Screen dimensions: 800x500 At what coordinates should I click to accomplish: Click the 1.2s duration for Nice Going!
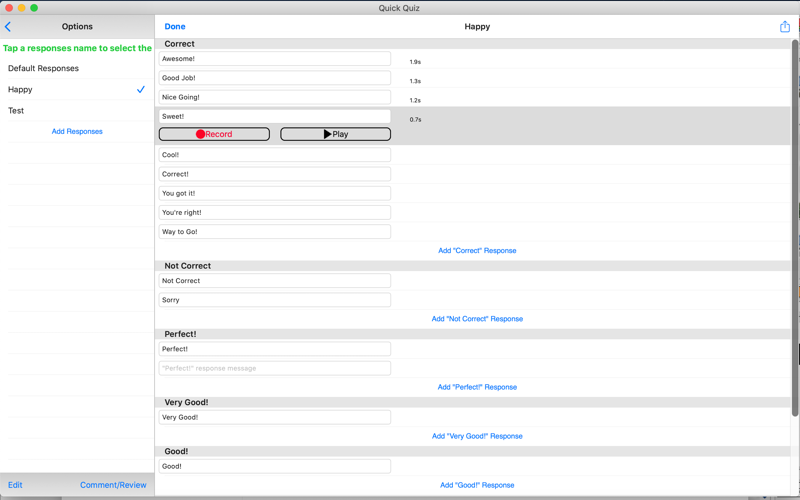click(x=415, y=101)
